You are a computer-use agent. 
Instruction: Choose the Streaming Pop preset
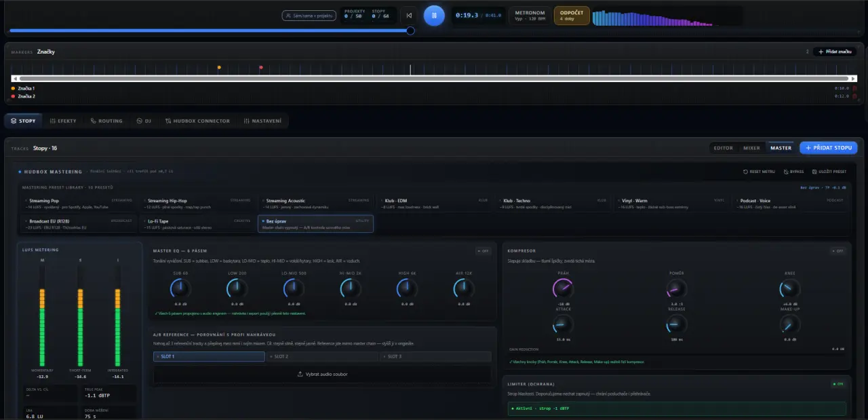pyautogui.click(x=80, y=204)
